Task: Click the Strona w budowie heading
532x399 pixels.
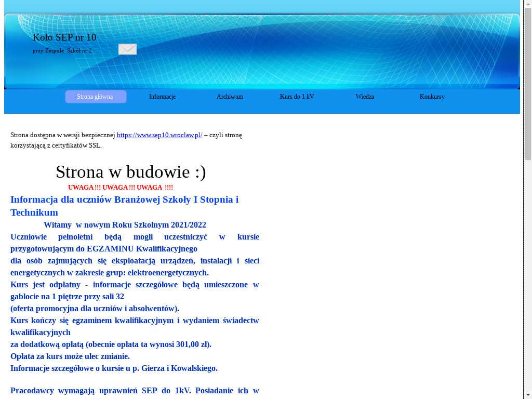Action: tap(130, 172)
